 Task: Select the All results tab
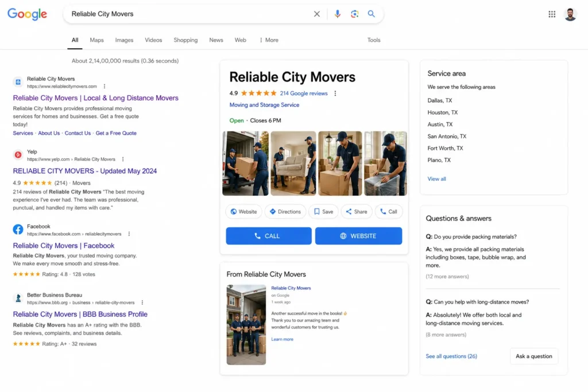75,40
